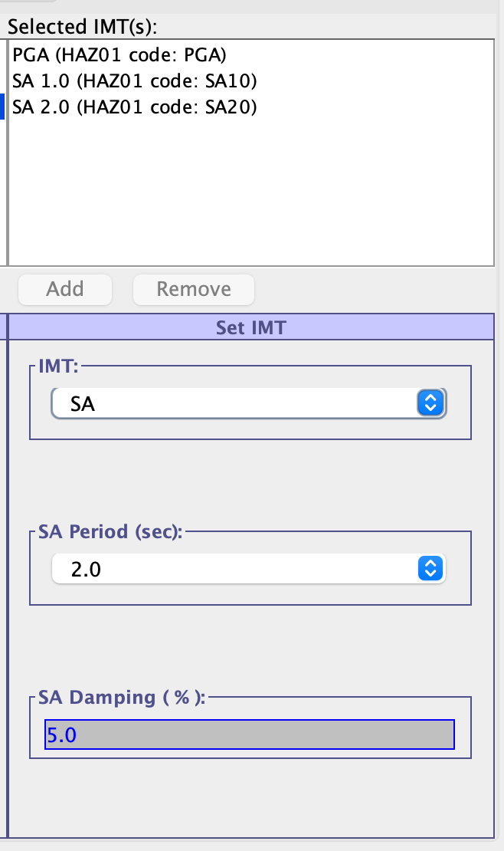Select the PGA entry in Selected IMT list
504x851 pixels.
[119, 55]
